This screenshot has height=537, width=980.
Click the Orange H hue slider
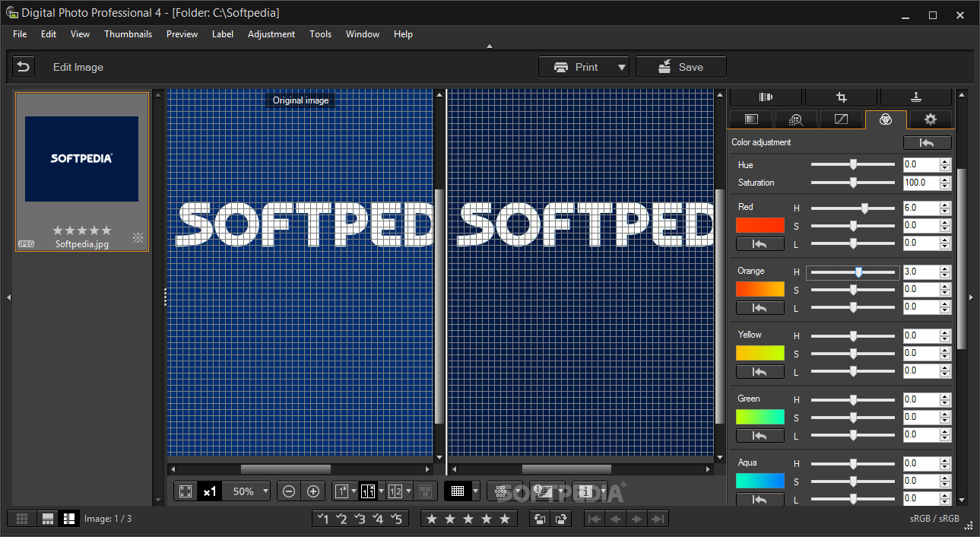click(x=853, y=272)
